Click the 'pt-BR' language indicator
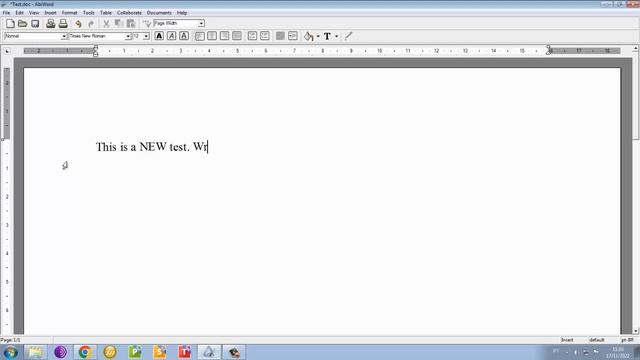 [x=627, y=340]
